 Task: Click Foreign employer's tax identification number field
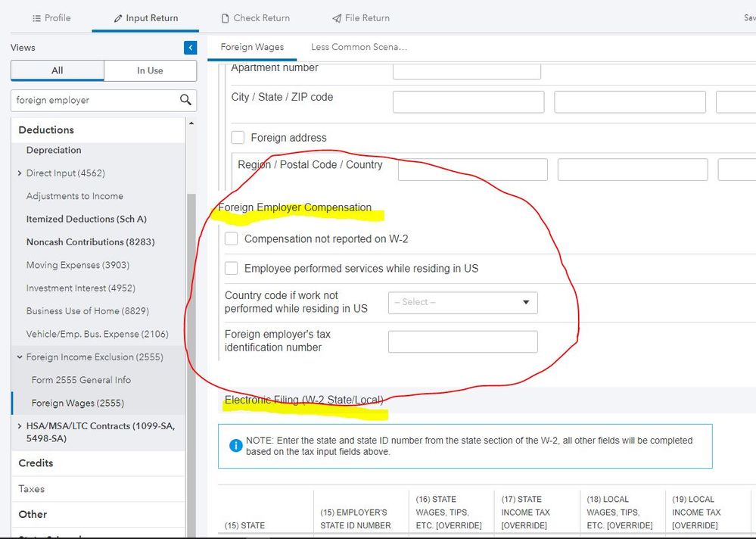point(462,341)
